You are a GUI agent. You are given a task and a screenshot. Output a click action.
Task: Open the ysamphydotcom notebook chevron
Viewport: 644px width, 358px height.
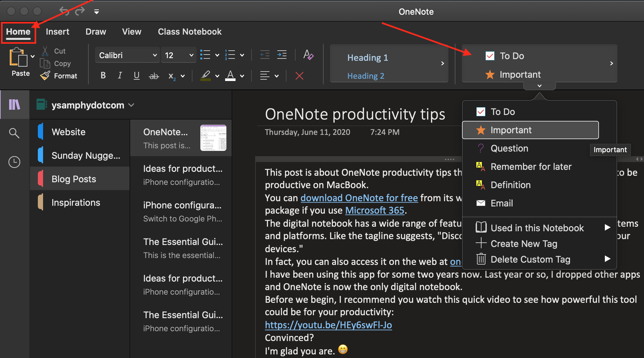pyautogui.click(x=131, y=105)
